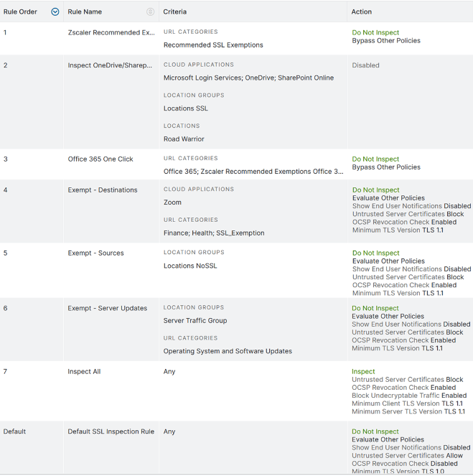Click the Road Warrior location entry
The height and width of the screenshot is (476, 473).
pos(184,139)
